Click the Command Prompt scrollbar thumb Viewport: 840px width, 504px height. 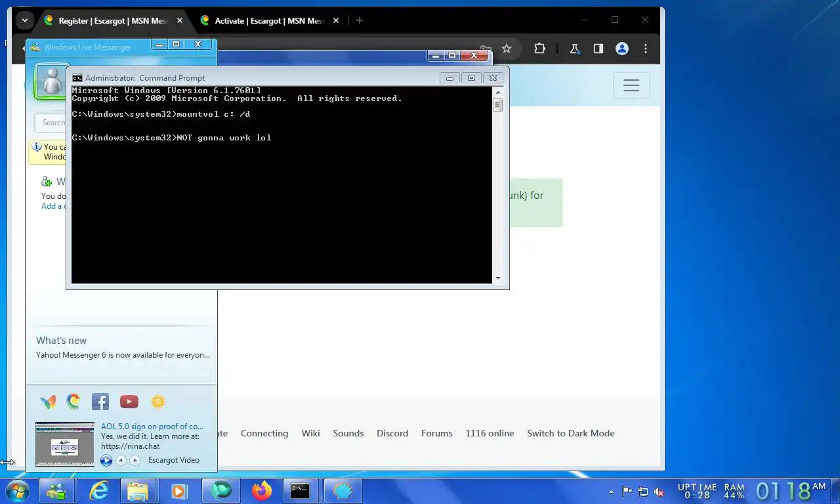click(497, 105)
